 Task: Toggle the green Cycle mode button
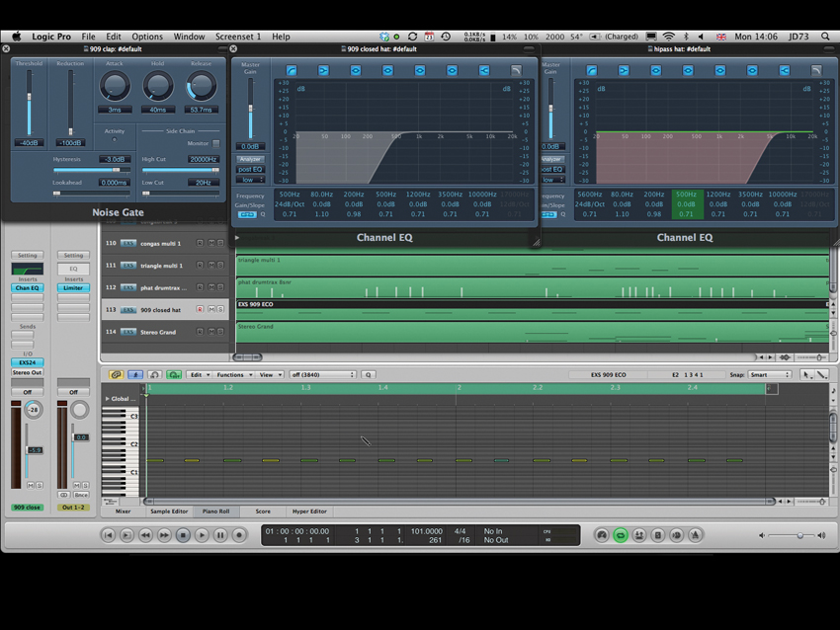pos(620,535)
